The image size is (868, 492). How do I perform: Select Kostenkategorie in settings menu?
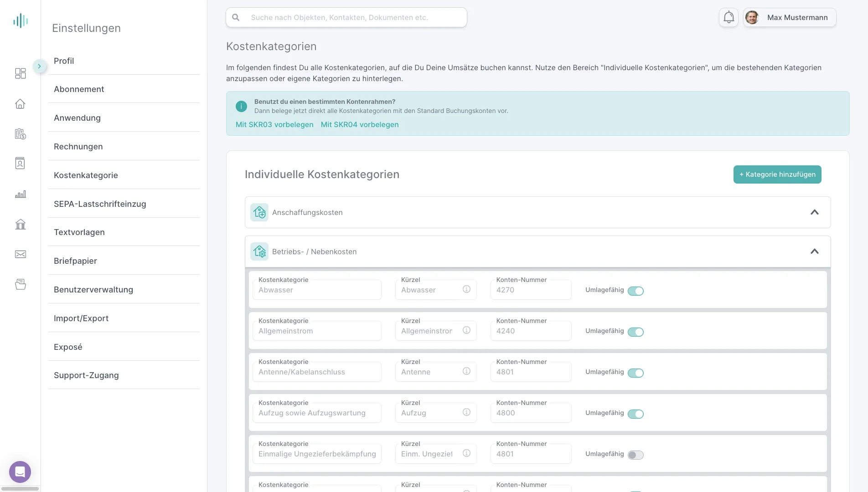(x=124, y=175)
